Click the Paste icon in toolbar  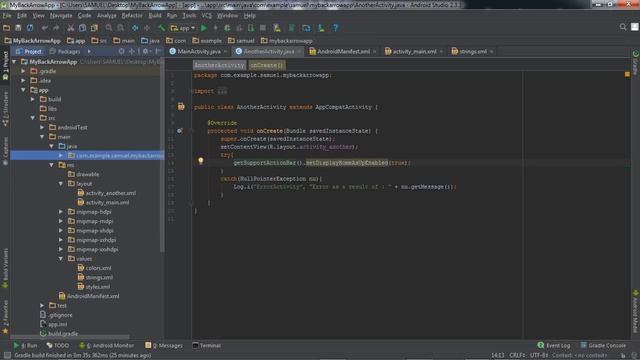point(94,28)
